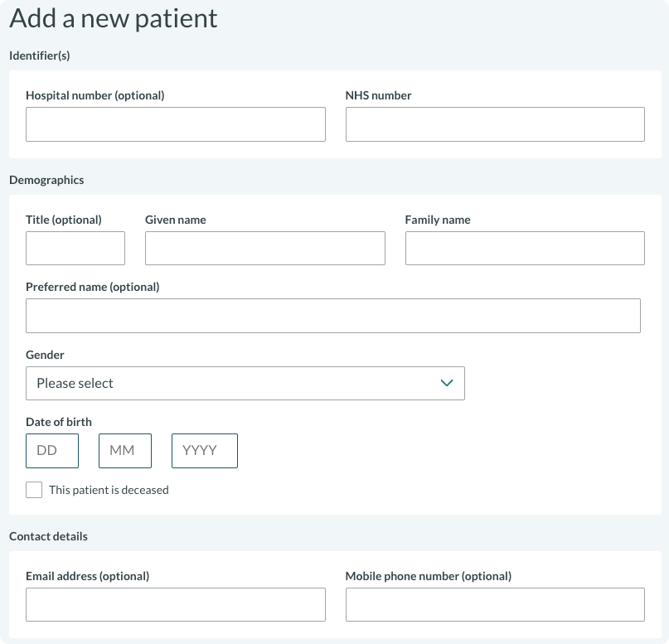The width and height of the screenshot is (669, 644).
Task: Click the Mobile phone number field
Action: click(x=494, y=604)
